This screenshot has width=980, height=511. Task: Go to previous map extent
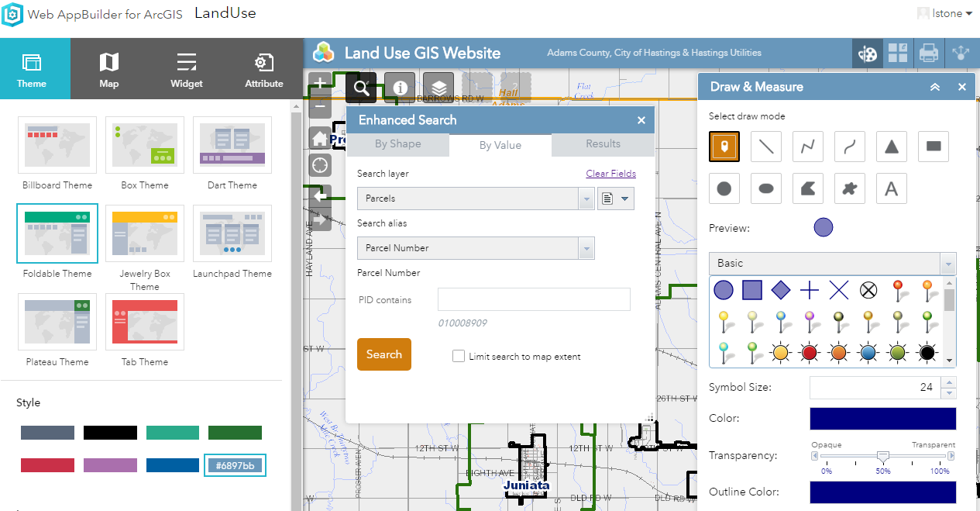pyautogui.click(x=320, y=196)
